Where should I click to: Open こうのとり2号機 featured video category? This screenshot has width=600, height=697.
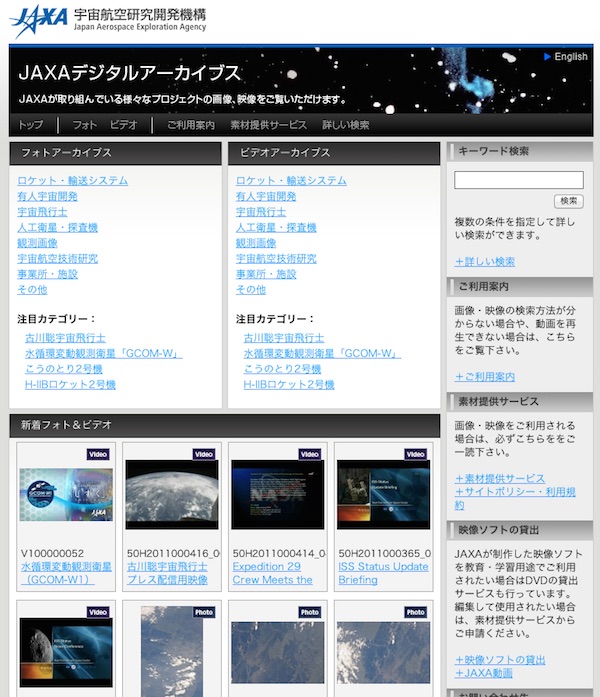pyautogui.click(x=282, y=369)
